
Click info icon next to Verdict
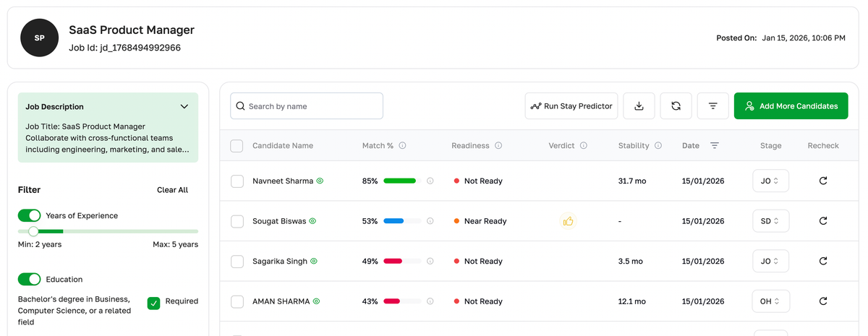[x=584, y=145]
